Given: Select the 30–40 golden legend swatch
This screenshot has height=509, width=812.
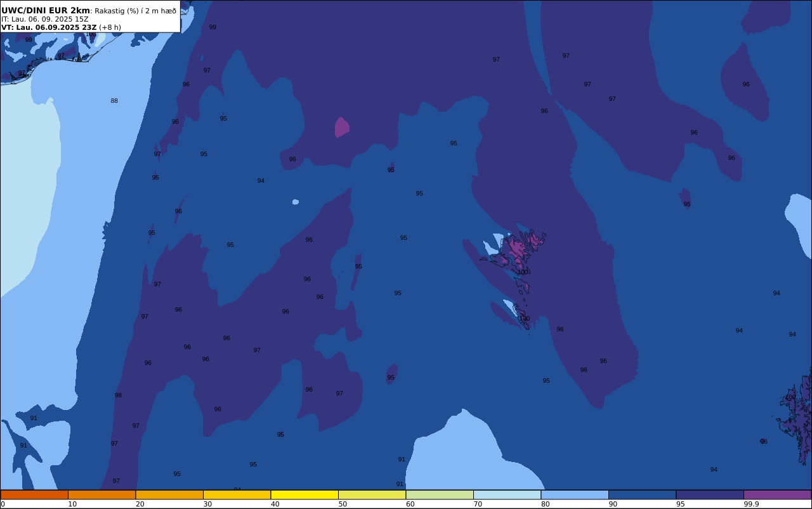Looking at the screenshot, I should [x=237, y=494].
